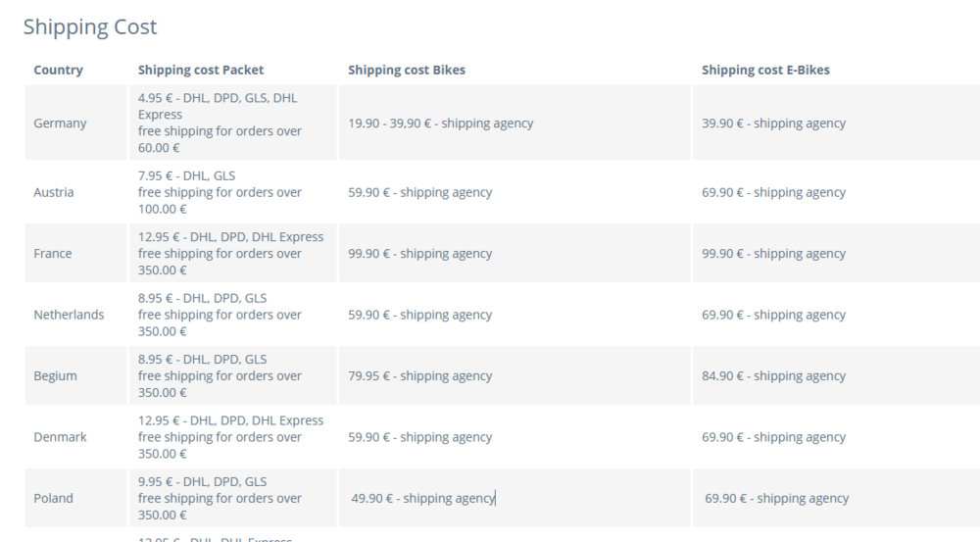The height and width of the screenshot is (542, 980).
Task: Click the Shipping cost Bikes column header
Action: click(x=407, y=70)
